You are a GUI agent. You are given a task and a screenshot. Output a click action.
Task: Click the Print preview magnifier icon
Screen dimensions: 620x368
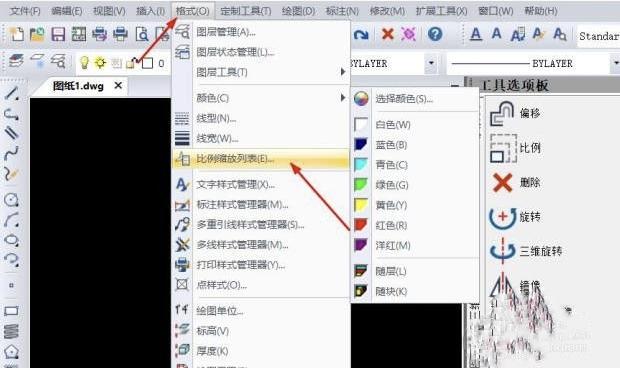pos(142,34)
